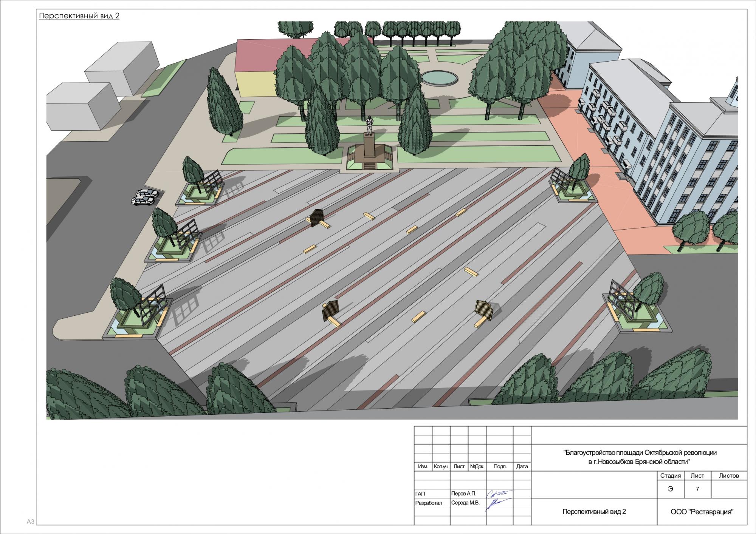Click the stage value 'Э' cell
Image resolution: width=756 pixels, height=534 pixels.
click(670, 489)
